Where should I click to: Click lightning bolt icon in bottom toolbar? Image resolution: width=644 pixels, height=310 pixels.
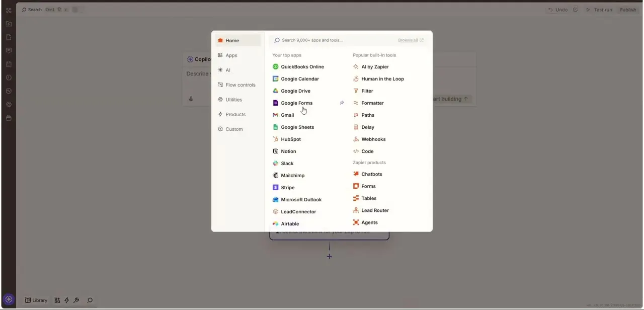coord(66,300)
